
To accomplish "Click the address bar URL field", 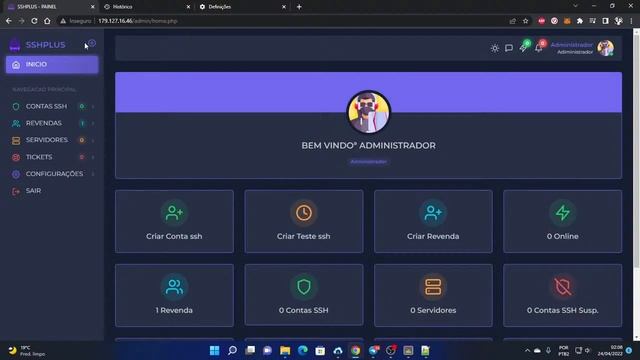I will [x=282, y=21].
